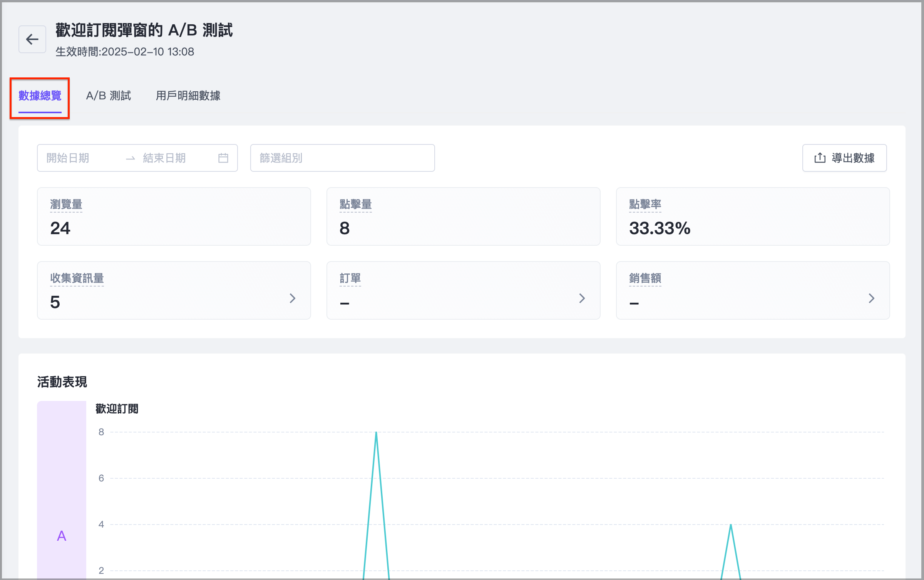Click export upload icon beside 導出數據
Screen dimensions: 924x580
(x=820, y=158)
